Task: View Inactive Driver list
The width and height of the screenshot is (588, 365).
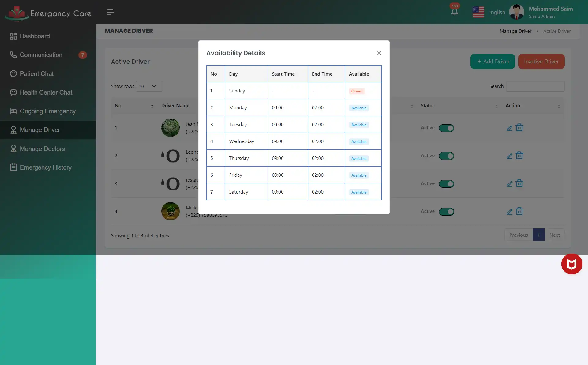Action: [541, 61]
